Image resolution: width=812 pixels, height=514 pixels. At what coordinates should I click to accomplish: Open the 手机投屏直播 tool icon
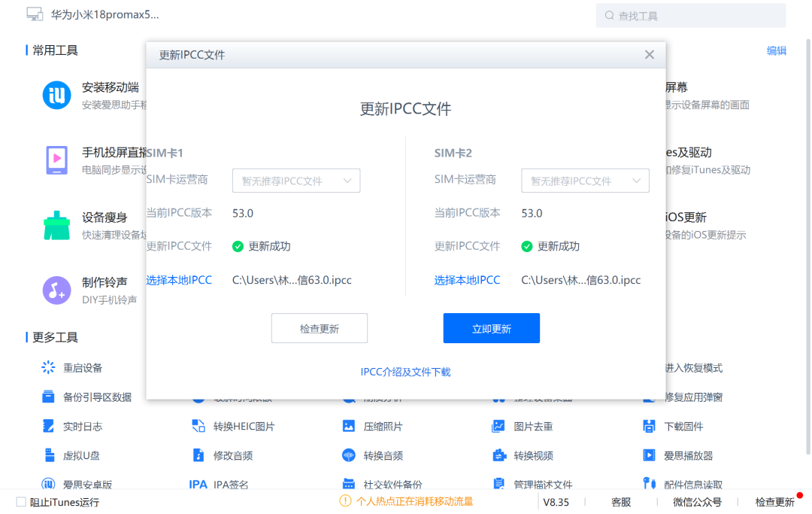pos(56,160)
